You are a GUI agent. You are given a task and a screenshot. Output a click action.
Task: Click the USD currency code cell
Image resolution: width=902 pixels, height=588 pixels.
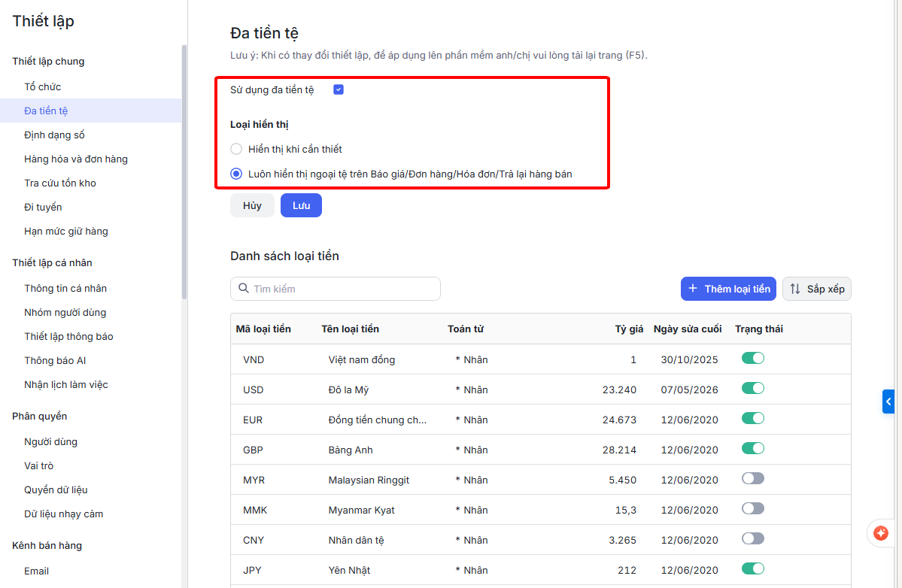click(x=253, y=389)
